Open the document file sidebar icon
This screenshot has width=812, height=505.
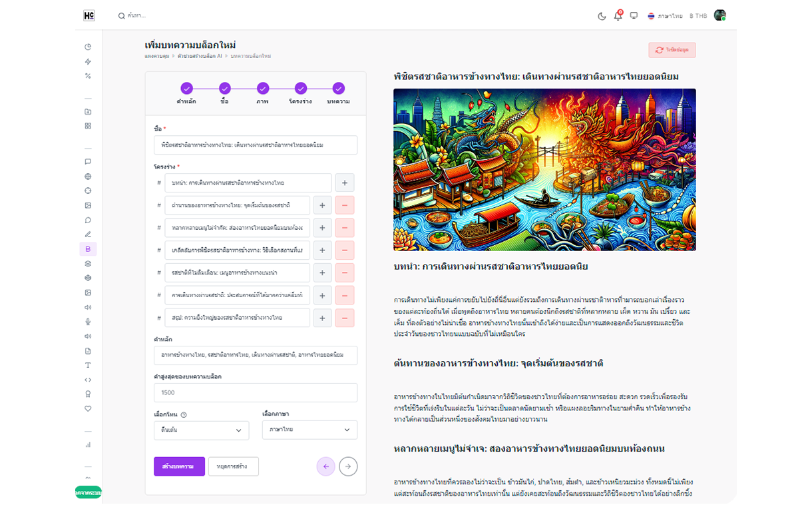88,351
